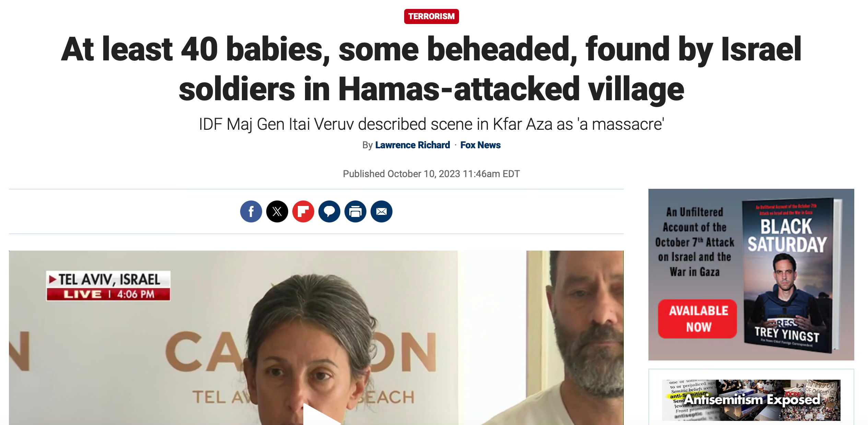
Task: Click the TEL AVIV, ISRAEL live badge
Action: 108,286
